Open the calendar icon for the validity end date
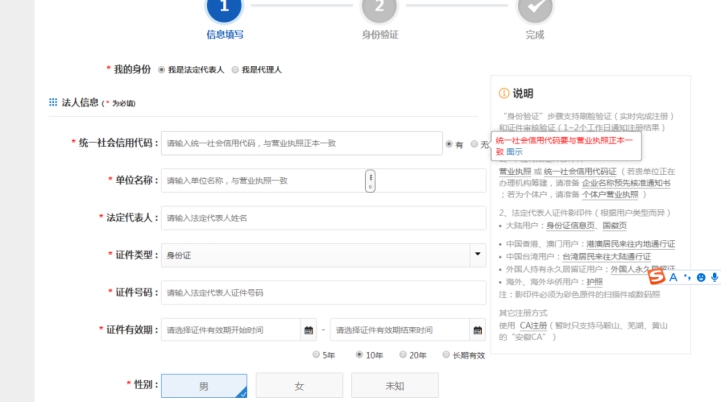 pos(477,329)
